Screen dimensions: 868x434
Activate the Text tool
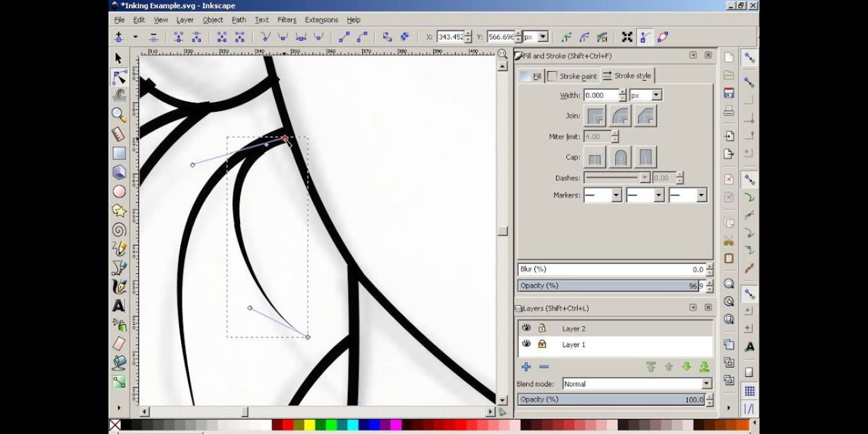point(118,306)
